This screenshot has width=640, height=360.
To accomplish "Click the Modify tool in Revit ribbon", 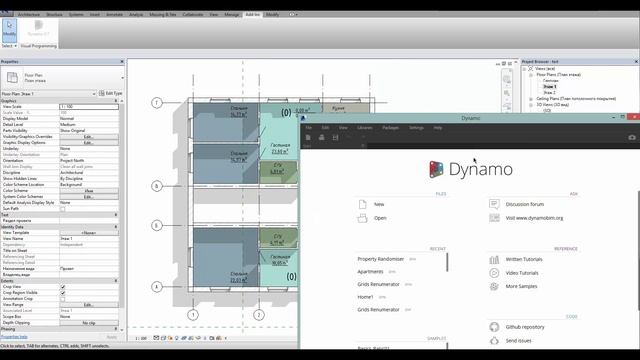I will coord(9,30).
